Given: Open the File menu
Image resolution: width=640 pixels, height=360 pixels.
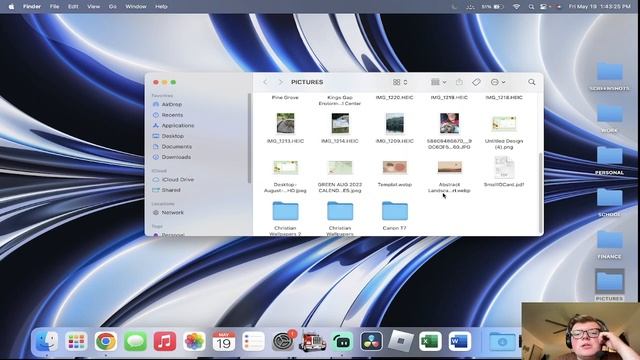Looking at the screenshot, I should 54,7.
